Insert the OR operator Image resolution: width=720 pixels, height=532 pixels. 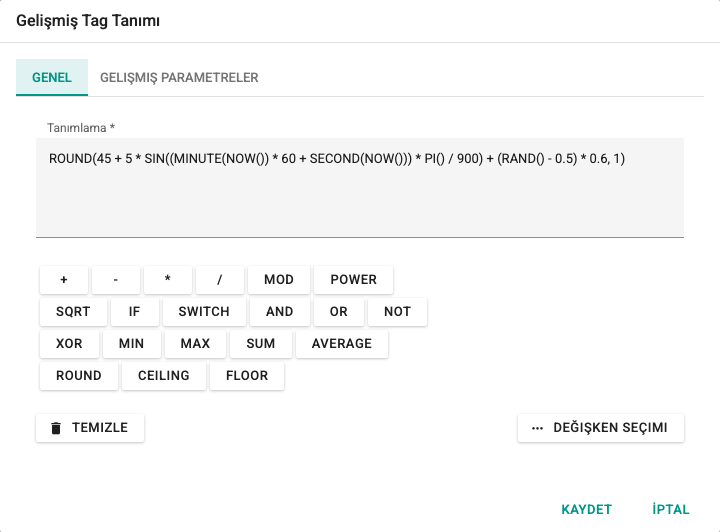point(339,312)
